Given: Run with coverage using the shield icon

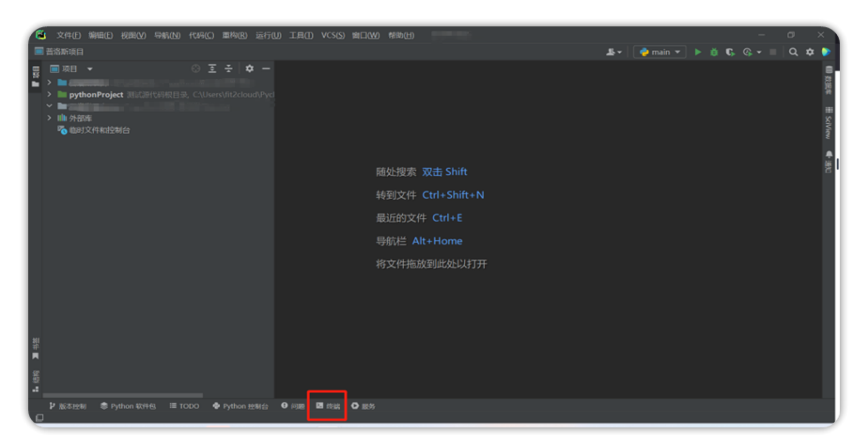Looking at the screenshot, I should pos(730,52).
